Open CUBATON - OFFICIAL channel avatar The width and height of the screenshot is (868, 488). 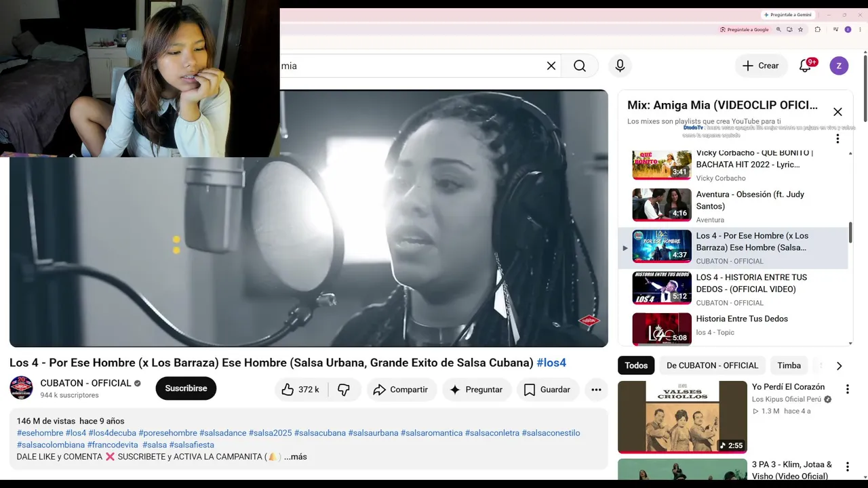(x=21, y=388)
